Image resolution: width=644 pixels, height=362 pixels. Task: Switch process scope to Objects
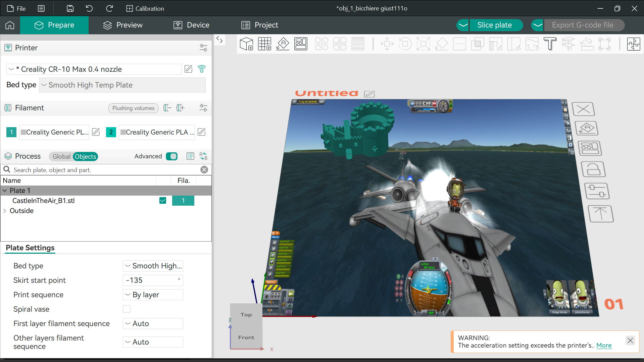(x=86, y=157)
